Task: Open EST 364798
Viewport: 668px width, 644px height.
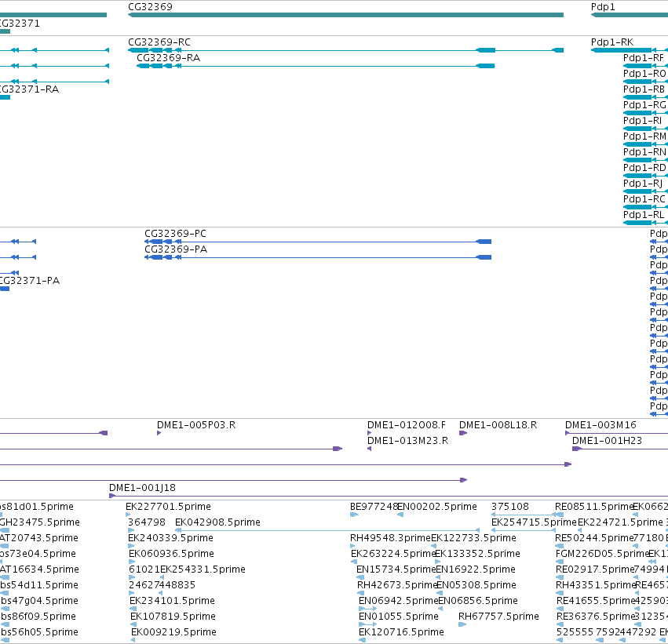Action: (147, 522)
